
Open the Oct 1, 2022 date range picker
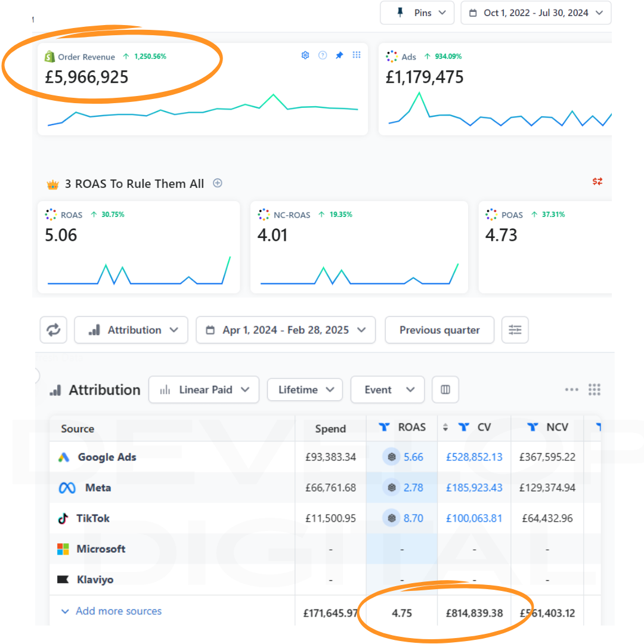[x=535, y=13]
